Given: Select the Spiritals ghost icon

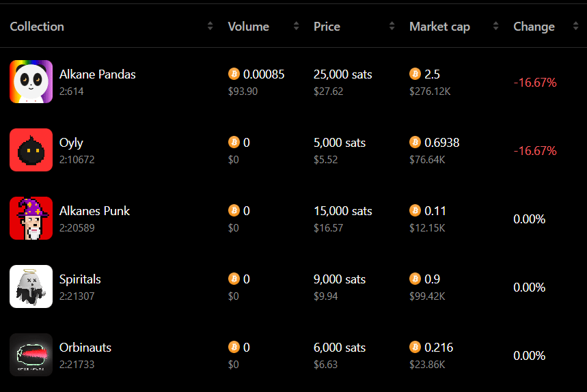Looking at the screenshot, I should (x=31, y=287).
